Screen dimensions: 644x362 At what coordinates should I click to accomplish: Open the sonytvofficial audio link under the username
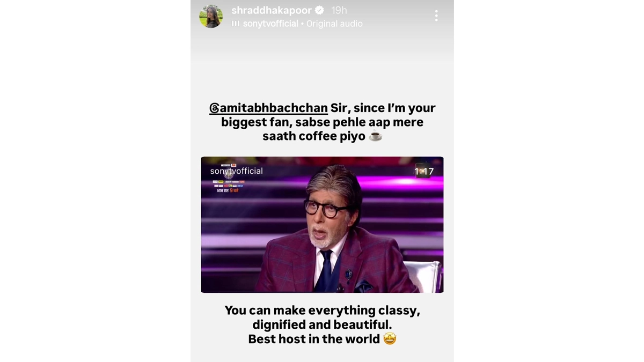coord(270,24)
